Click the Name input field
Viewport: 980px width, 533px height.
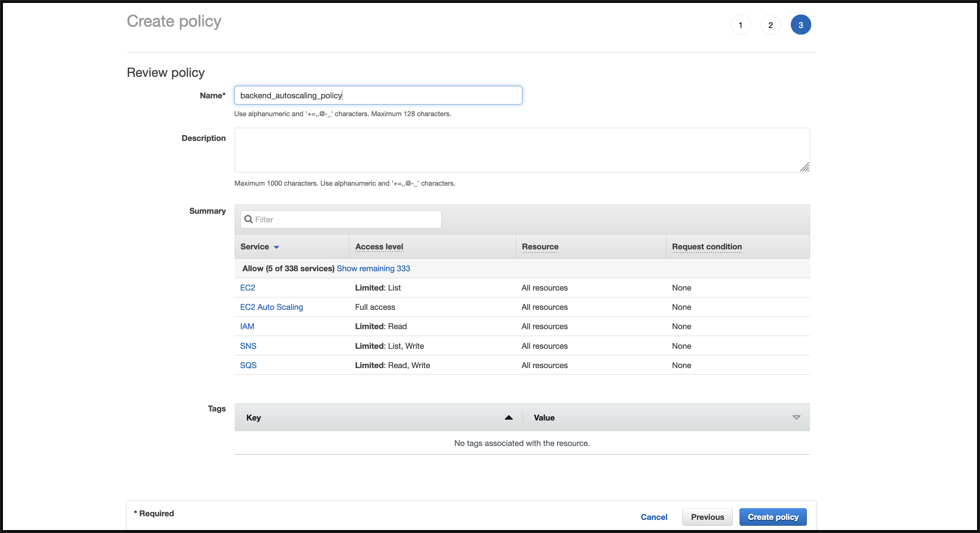coord(378,95)
